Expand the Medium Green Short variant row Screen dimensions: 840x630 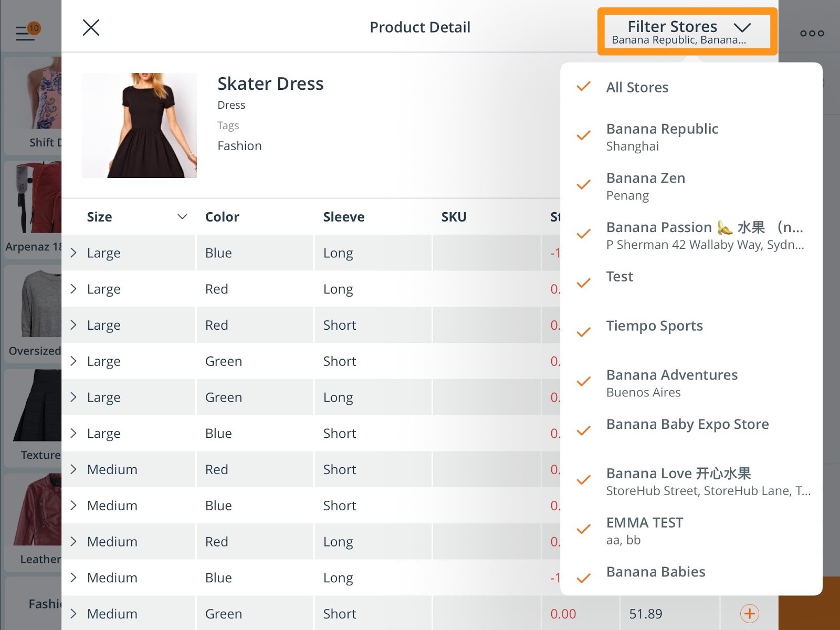click(73, 614)
